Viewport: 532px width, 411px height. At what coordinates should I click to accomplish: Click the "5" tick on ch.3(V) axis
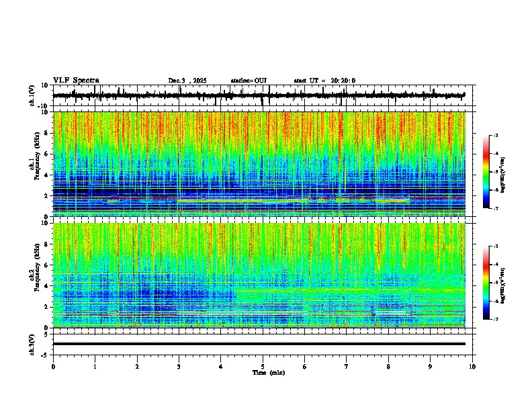pos(46,334)
